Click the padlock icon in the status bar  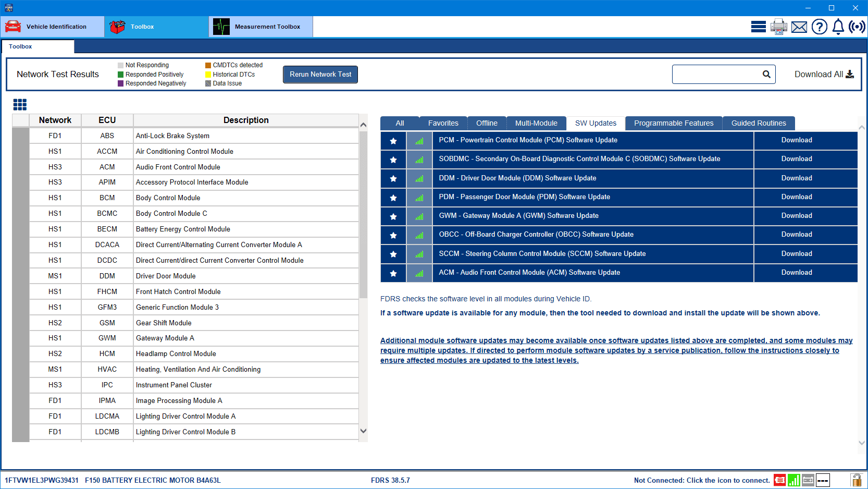[x=855, y=480]
